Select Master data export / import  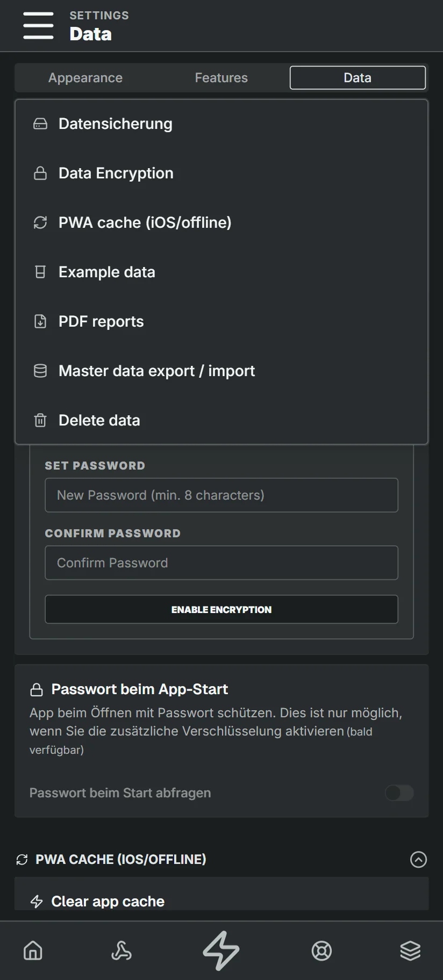click(222, 371)
